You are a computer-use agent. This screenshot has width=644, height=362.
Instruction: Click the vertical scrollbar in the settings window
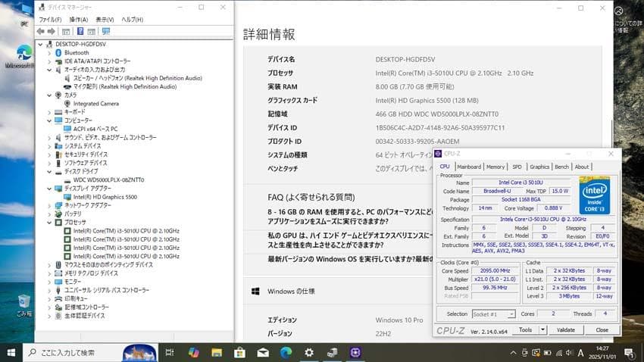[611, 136]
